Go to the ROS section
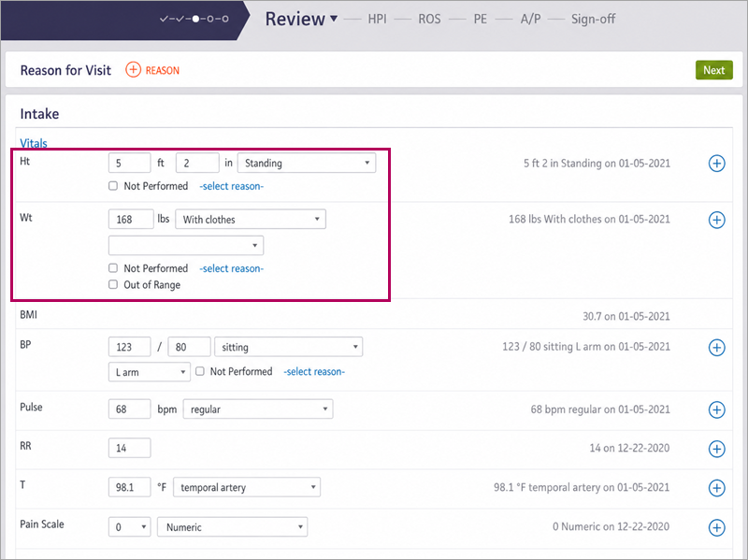The image size is (748, 560). [429, 19]
